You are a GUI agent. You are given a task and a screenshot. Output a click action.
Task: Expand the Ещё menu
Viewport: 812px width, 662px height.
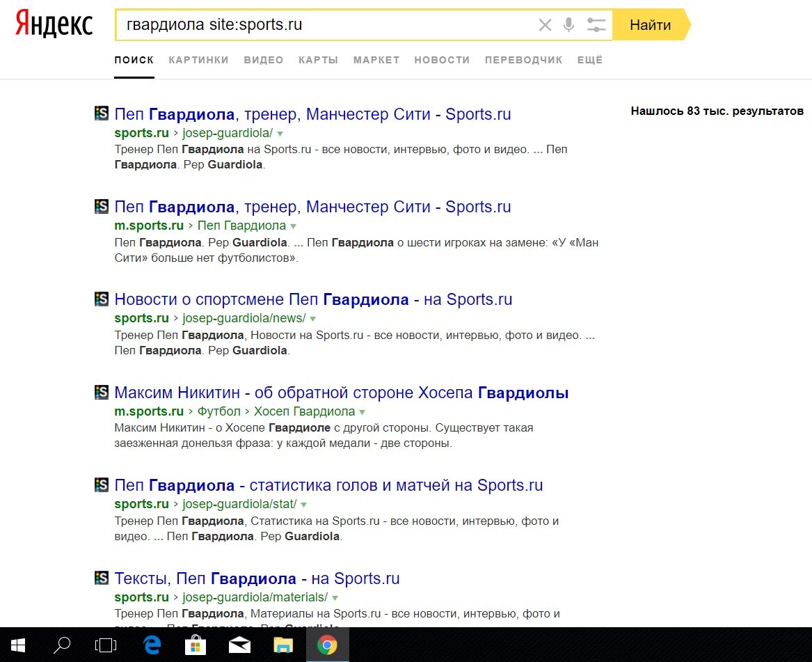[590, 60]
